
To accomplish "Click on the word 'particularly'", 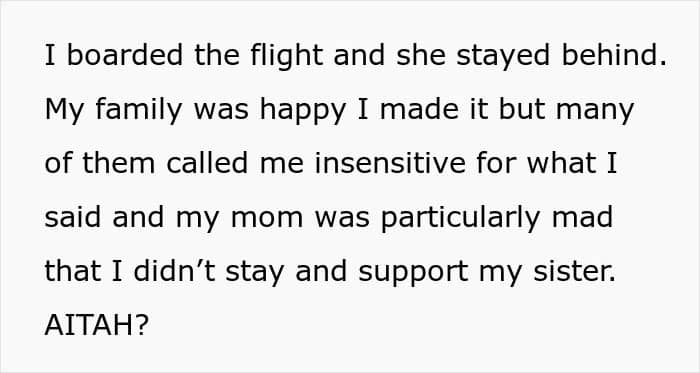I will 461,219.
